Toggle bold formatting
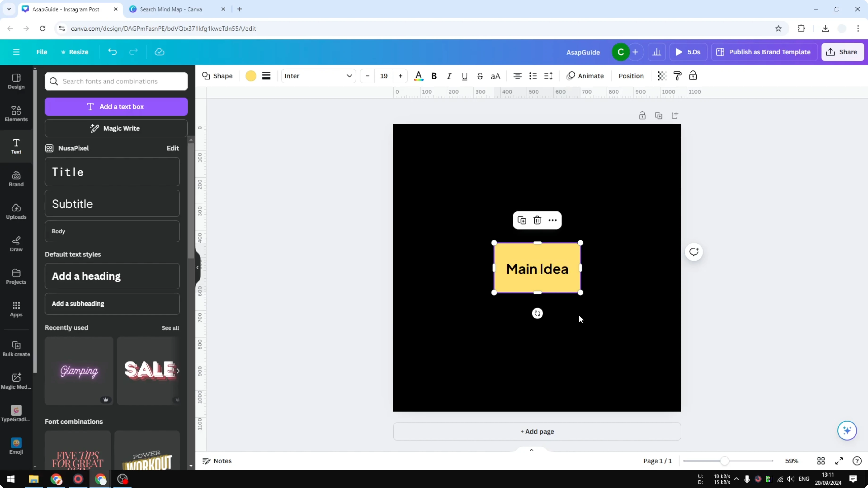 (x=434, y=76)
